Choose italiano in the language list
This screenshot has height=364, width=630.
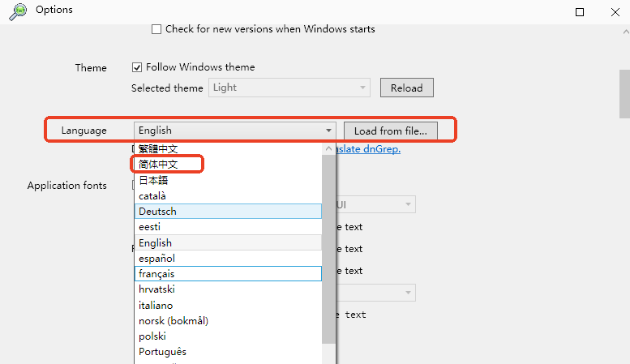click(x=228, y=306)
